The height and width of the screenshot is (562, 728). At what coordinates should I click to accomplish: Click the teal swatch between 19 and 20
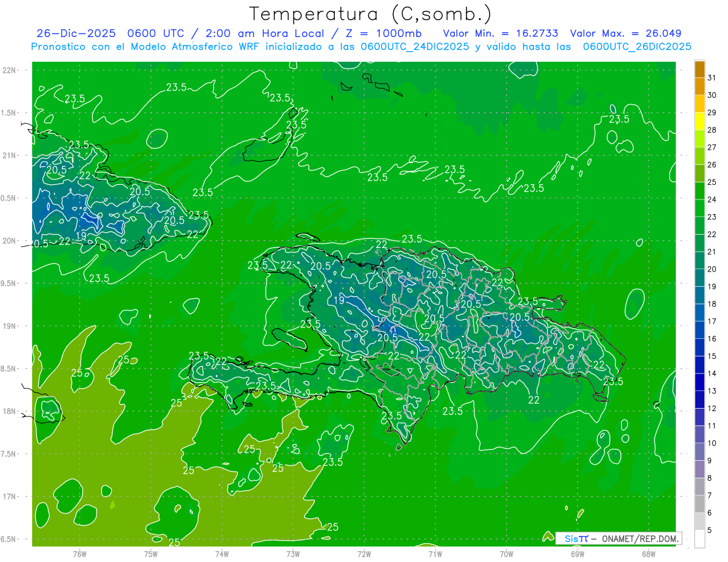tap(699, 278)
